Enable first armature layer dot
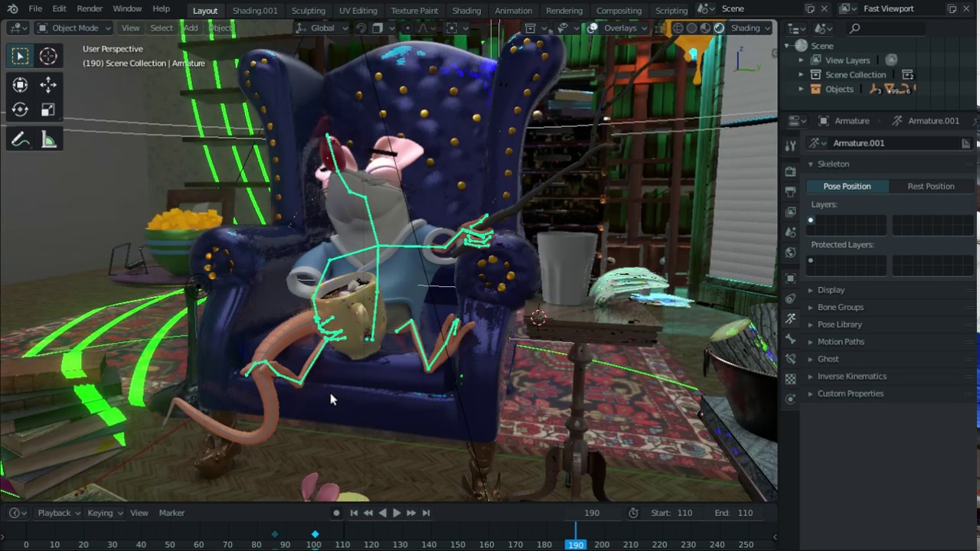980x551 pixels. click(x=811, y=220)
